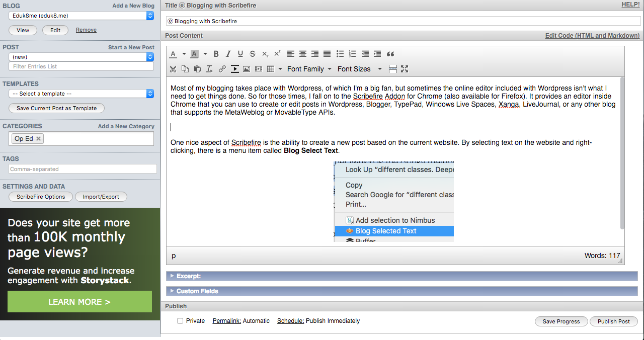The width and height of the screenshot is (644, 340).
Task: Copy selection using toolbar icon
Action: coord(185,69)
